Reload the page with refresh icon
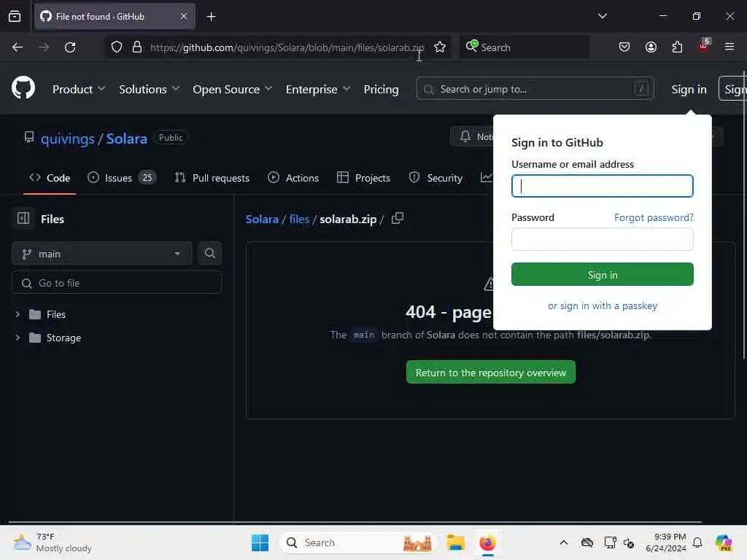This screenshot has width=747, height=560. pos(70,47)
